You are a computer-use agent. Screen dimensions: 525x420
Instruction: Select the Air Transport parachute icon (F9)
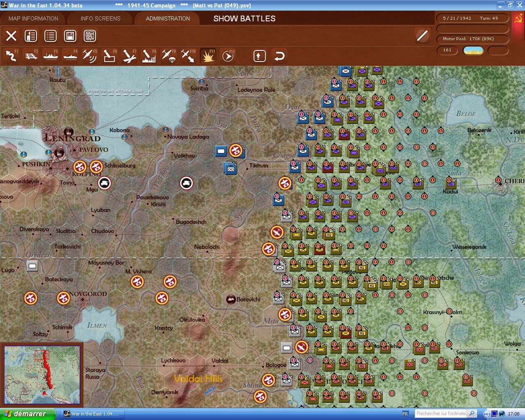pos(169,56)
